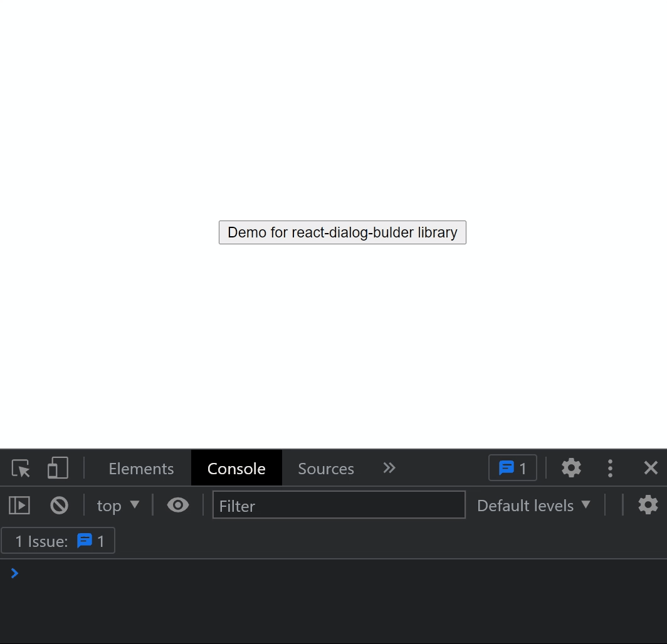Image resolution: width=667 pixels, height=644 pixels.
Task: Create a live expression with eye icon
Action: (178, 506)
